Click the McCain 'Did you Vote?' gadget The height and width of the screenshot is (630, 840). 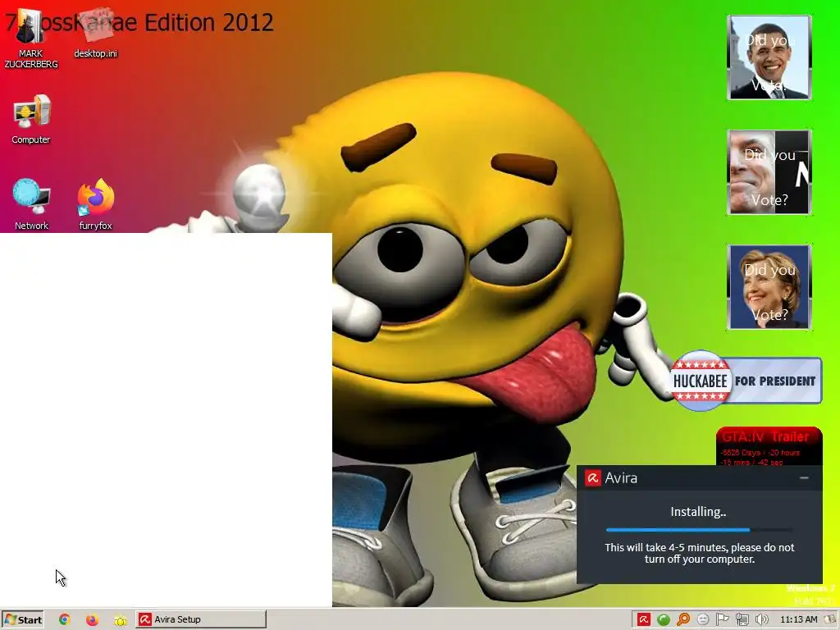point(769,172)
